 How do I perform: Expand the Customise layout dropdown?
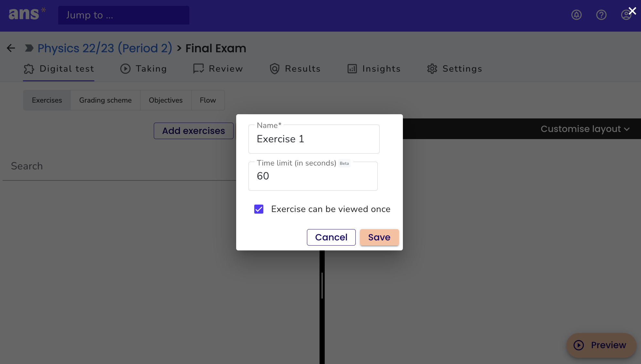coord(585,129)
